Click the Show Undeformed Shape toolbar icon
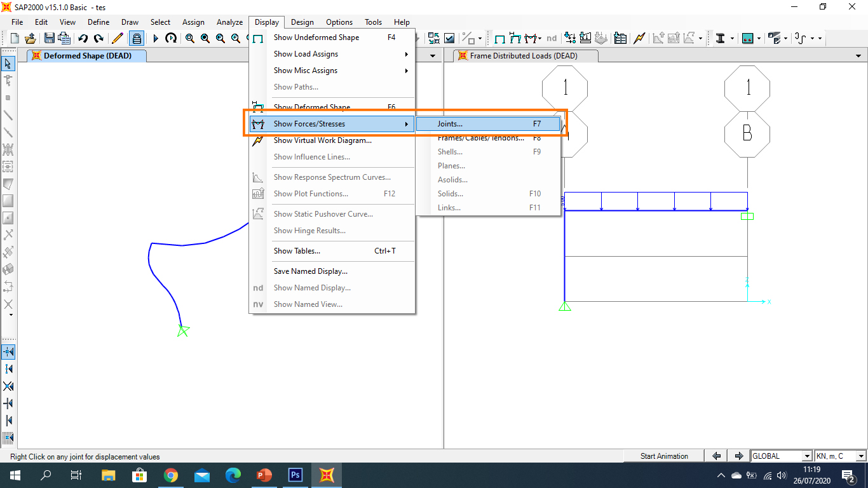This screenshot has height=488, width=868. pyautogui.click(x=500, y=39)
